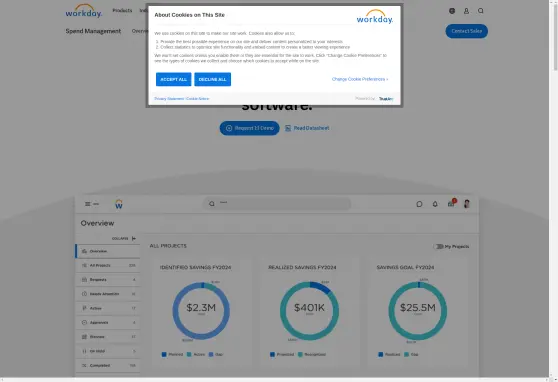This screenshot has height=382, width=558.
Task: Click the "SAVINGS GOAL FY2024" card title
Action: [x=405, y=267]
